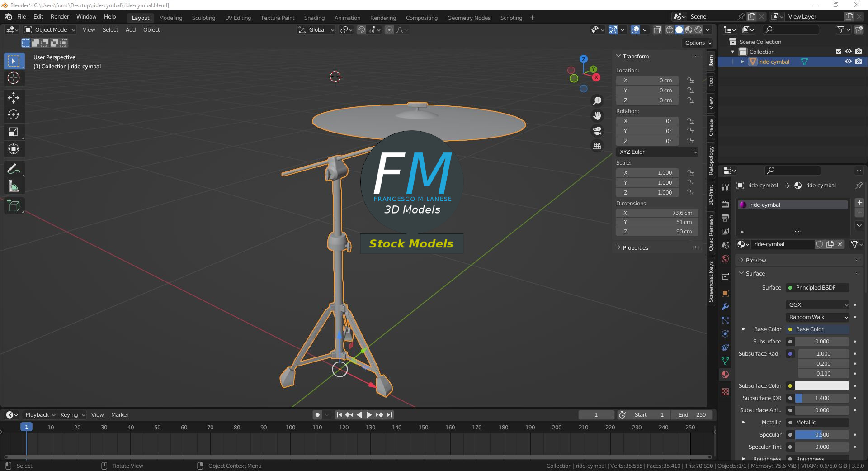Click the Base Color linked button
The width and height of the screenshot is (868, 471).
(x=818, y=329)
